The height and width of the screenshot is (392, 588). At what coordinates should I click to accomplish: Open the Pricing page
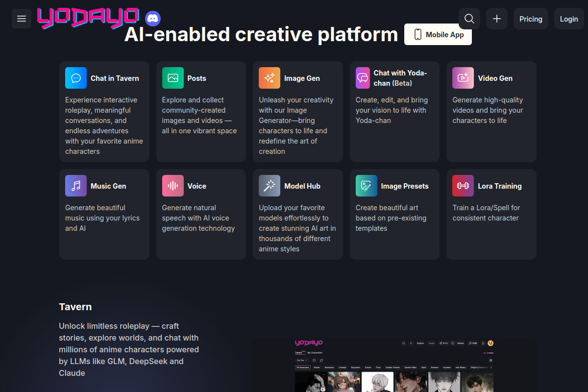(531, 19)
